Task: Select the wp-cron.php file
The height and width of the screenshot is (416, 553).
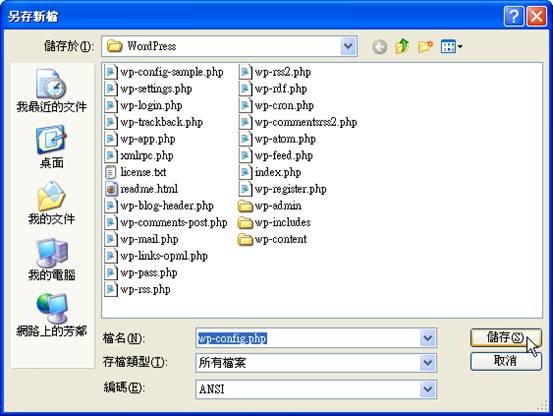Action: tap(276, 105)
